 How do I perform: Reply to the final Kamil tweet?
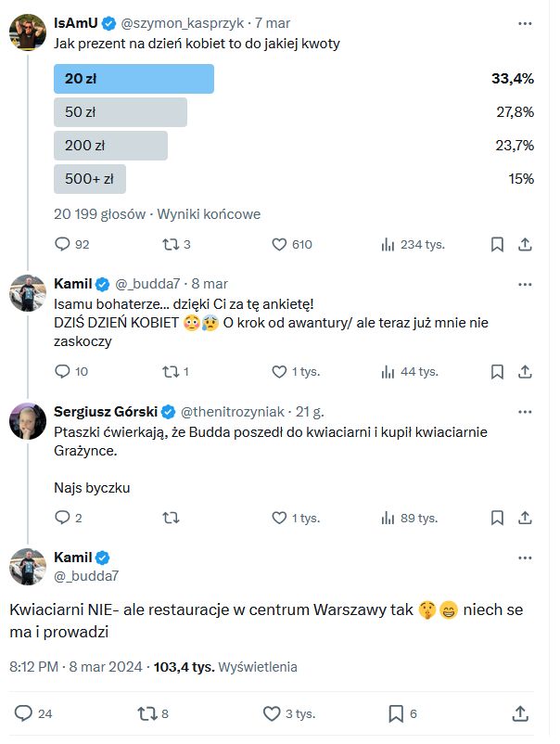(x=24, y=713)
